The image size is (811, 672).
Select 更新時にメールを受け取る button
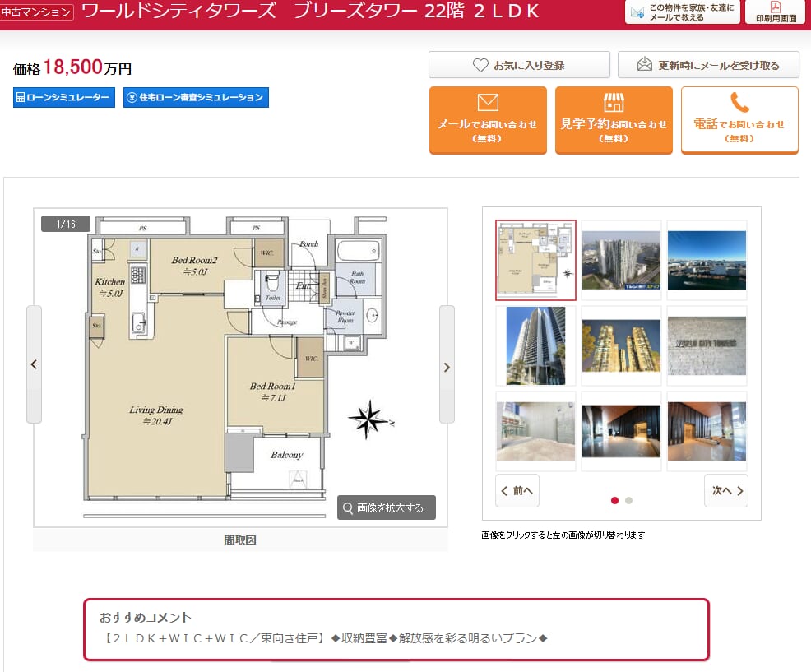708,65
